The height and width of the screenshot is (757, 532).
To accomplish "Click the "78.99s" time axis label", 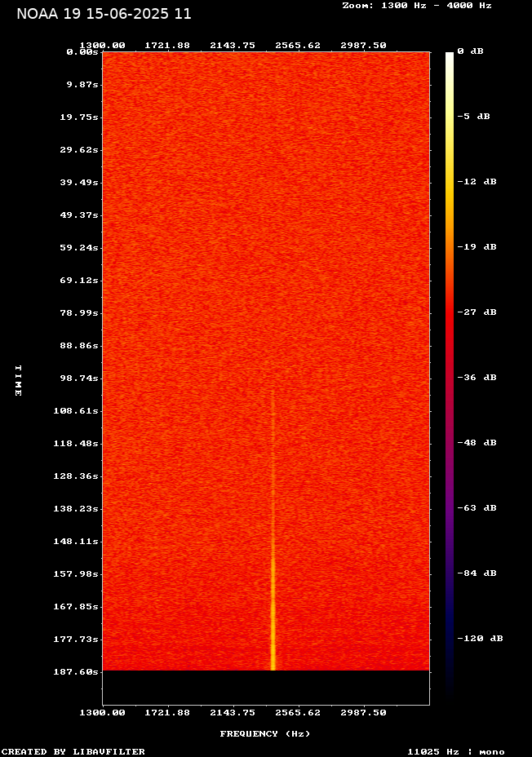I will point(79,313).
